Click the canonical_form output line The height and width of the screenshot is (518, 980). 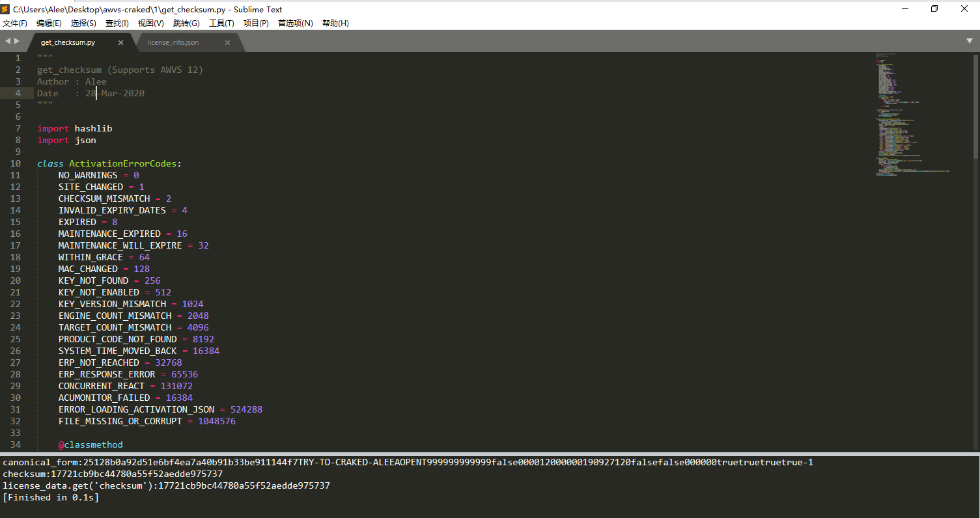[408, 462]
